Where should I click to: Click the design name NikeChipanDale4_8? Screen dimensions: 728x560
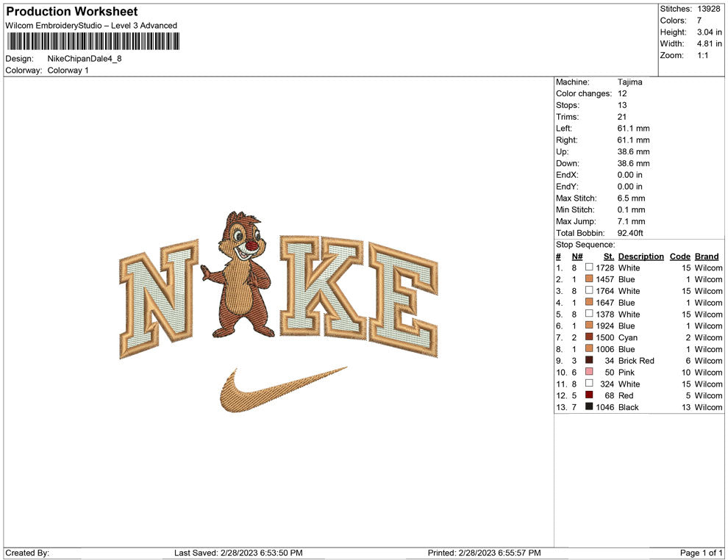tap(85, 59)
